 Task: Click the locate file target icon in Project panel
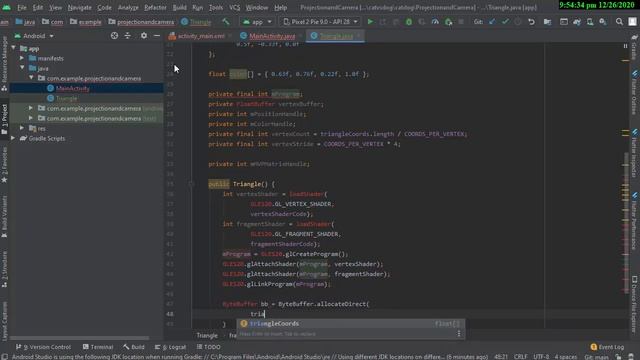coord(114,36)
